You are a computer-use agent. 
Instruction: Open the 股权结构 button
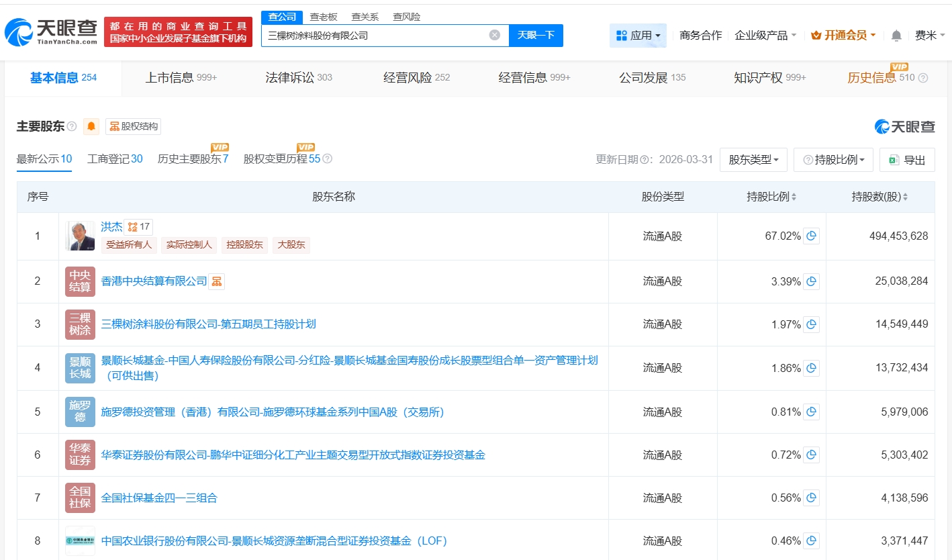pos(133,126)
